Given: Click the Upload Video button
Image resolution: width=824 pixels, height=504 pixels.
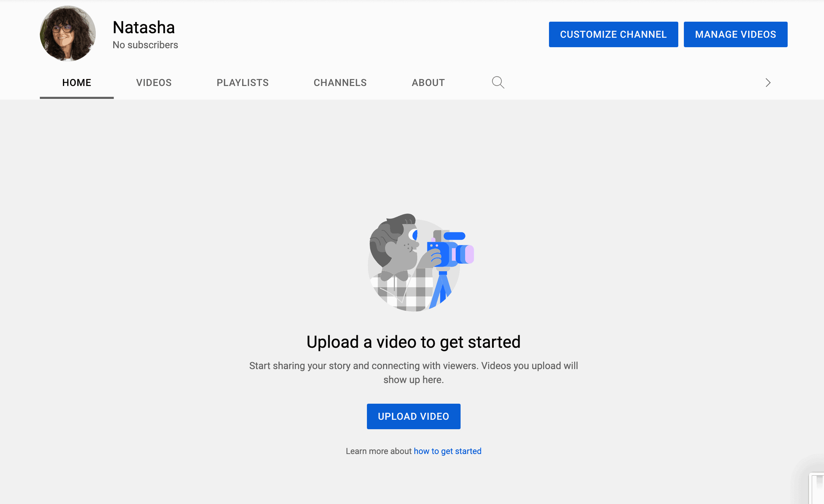Looking at the screenshot, I should 413,416.
